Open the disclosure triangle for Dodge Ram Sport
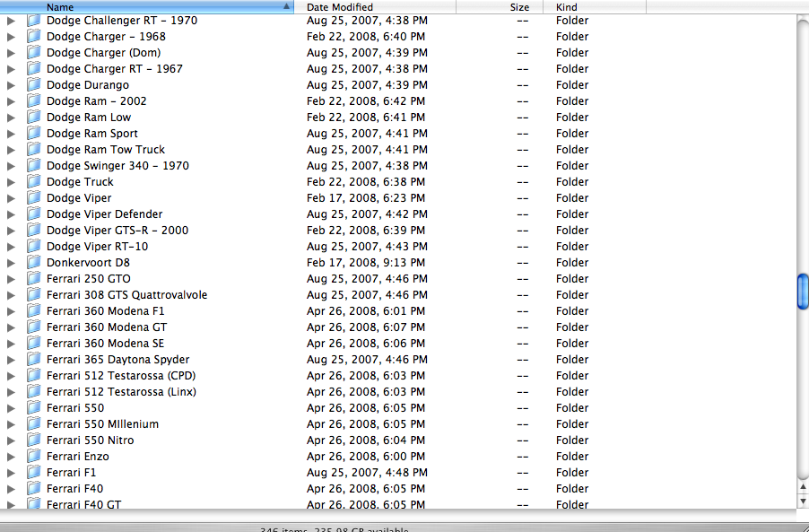The width and height of the screenshot is (809, 532). [x=11, y=134]
